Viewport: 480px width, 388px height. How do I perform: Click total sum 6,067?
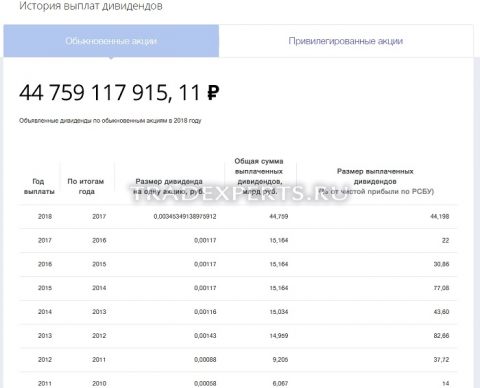tap(280, 384)
